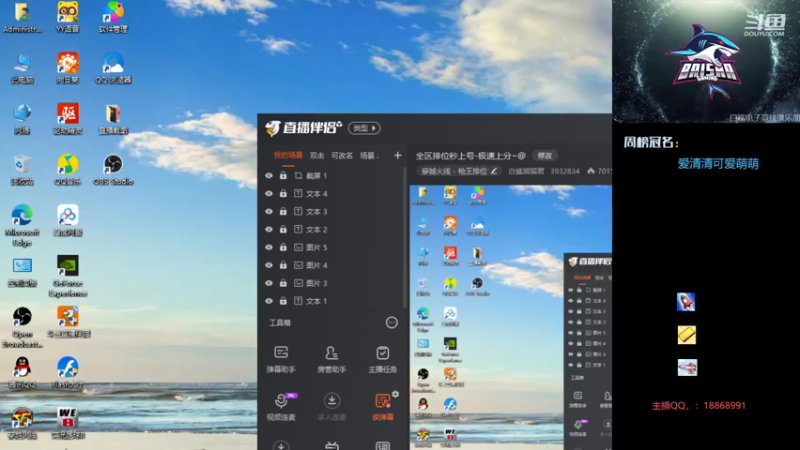
Task: Select 文本 2 source row
Action: coord(333,229)
